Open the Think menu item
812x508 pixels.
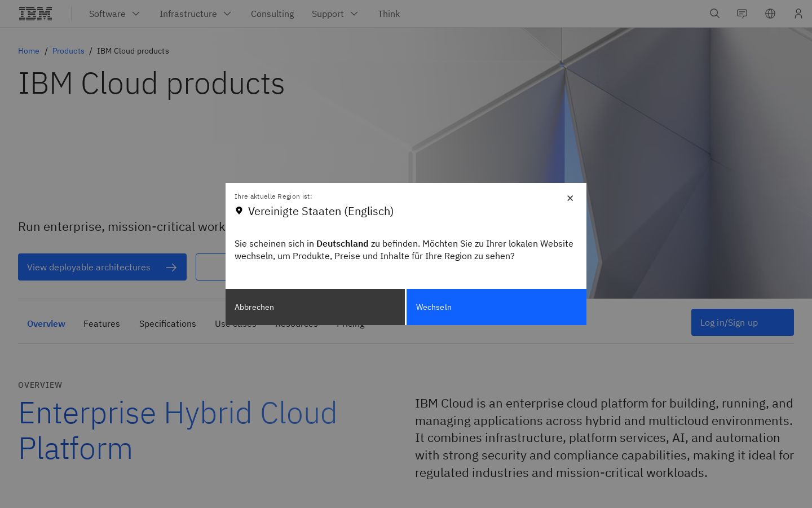(x=389, y=14)
